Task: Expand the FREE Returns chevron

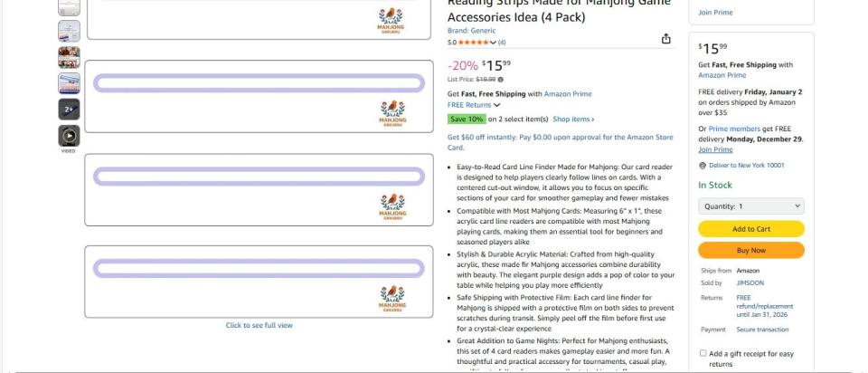Action: (x=497, y=105)
